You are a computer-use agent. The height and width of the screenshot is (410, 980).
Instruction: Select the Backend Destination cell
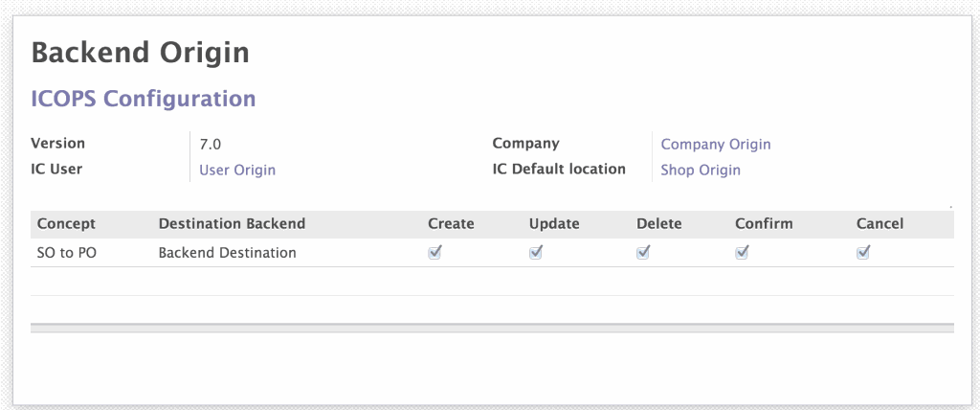227,253
